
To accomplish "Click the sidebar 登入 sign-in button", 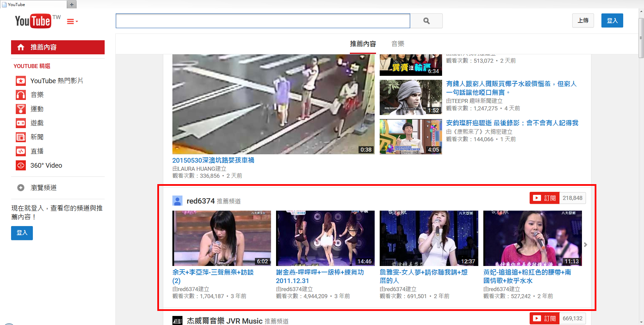I will click(x=22, y=233).
